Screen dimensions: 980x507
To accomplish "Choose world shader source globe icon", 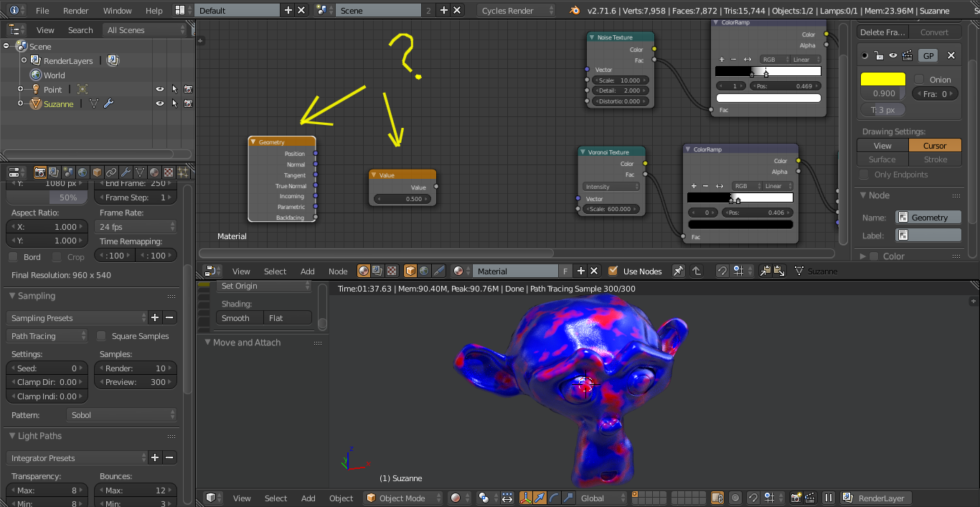I will coord(425,271).
